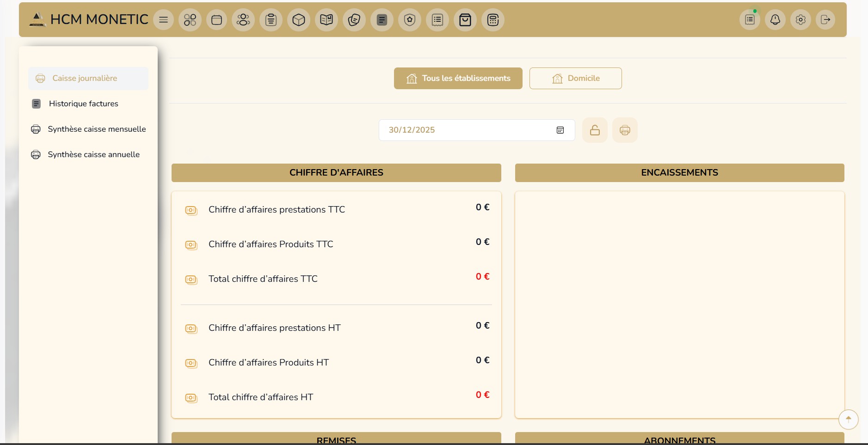Click the four-circles dashboard icon

(190, 20)
